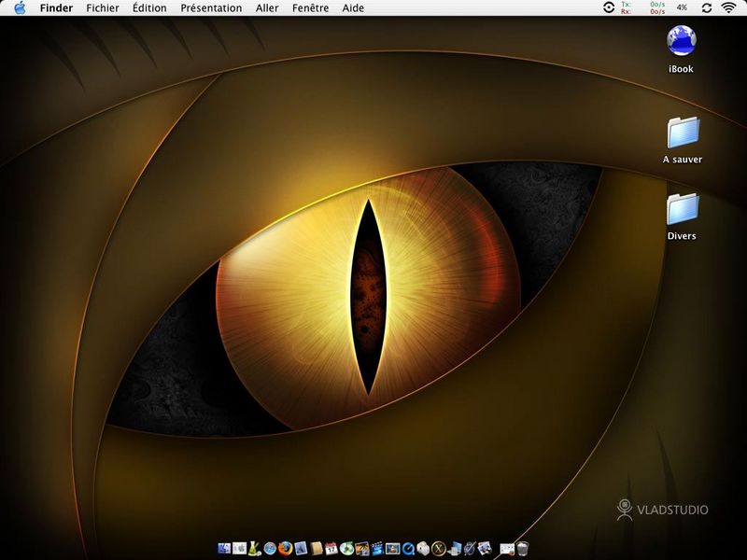The image size is (747, 560).
Task: Open the Fichier menu
Action: pos(103,8)
